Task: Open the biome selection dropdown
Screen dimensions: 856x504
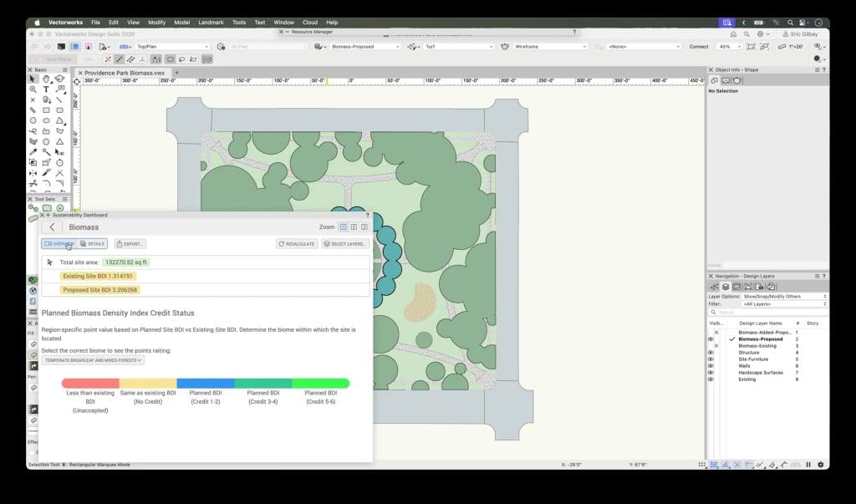Action: [94, 360]
